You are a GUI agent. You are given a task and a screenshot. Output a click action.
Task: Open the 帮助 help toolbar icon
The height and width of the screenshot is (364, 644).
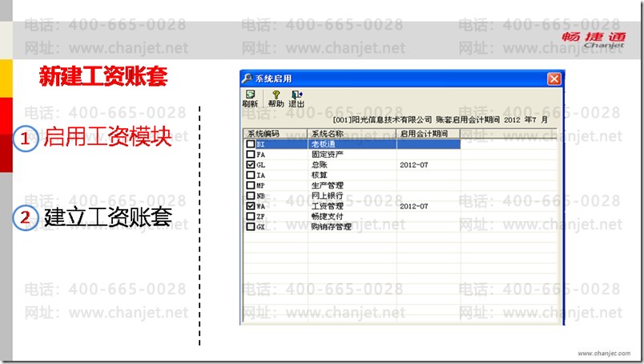pos(276,99)
